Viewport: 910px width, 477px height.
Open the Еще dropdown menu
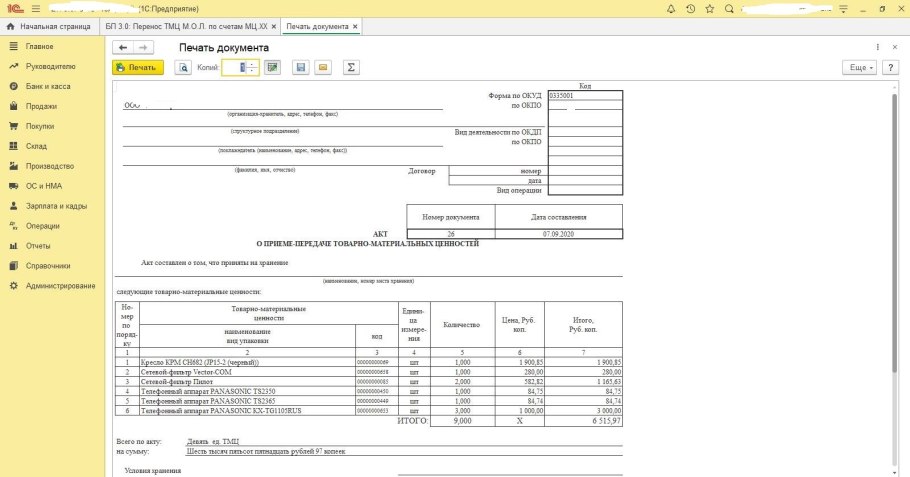coord(860,67)
